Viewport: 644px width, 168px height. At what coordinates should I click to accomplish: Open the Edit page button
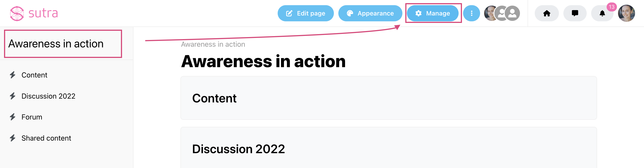[305, 13]
